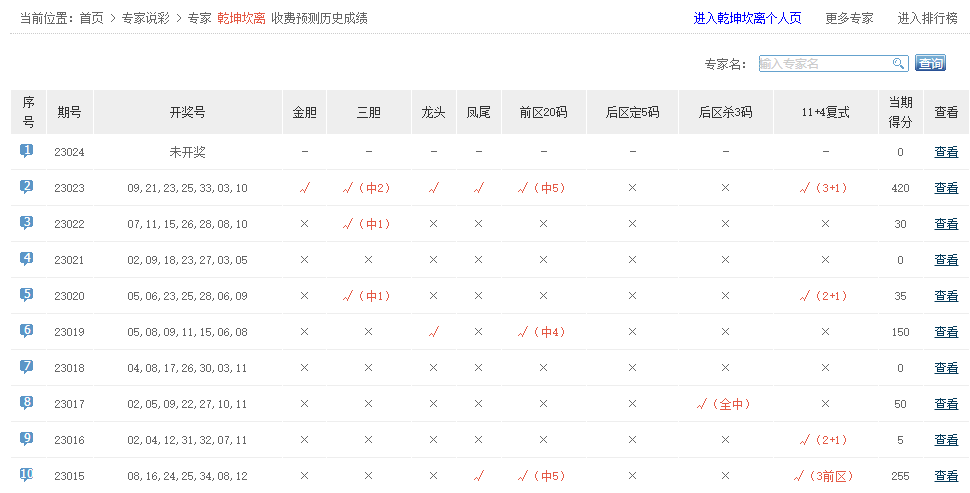Open 进入乾坤坎离个人页 link
The image size is (970, 493).
point(747,18)
